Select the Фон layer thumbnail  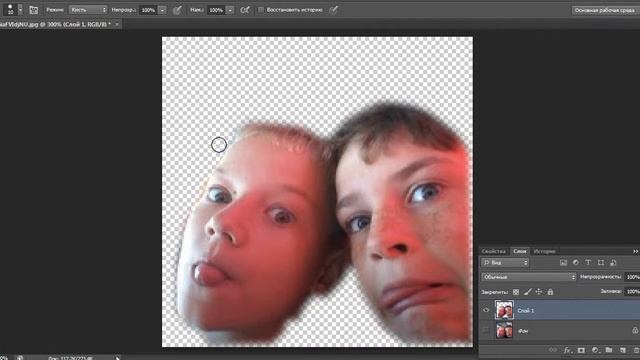coord(504,330)
